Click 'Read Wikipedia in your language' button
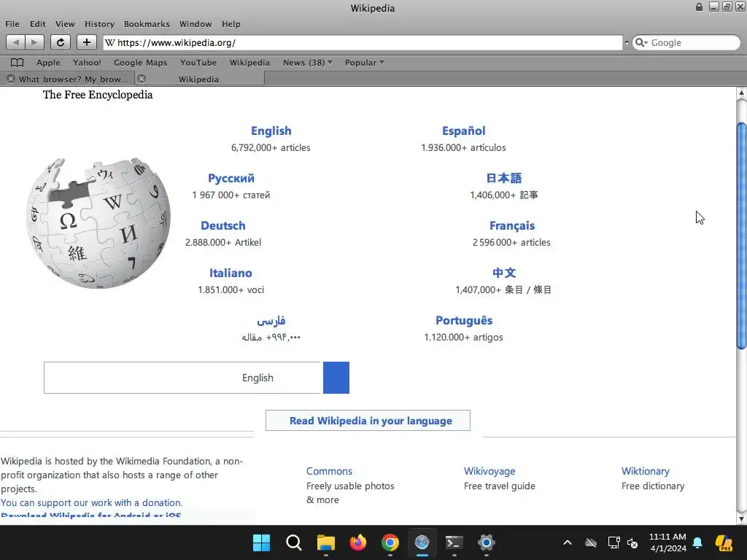Viewport: 747px width, 560px height. point(368,421)
